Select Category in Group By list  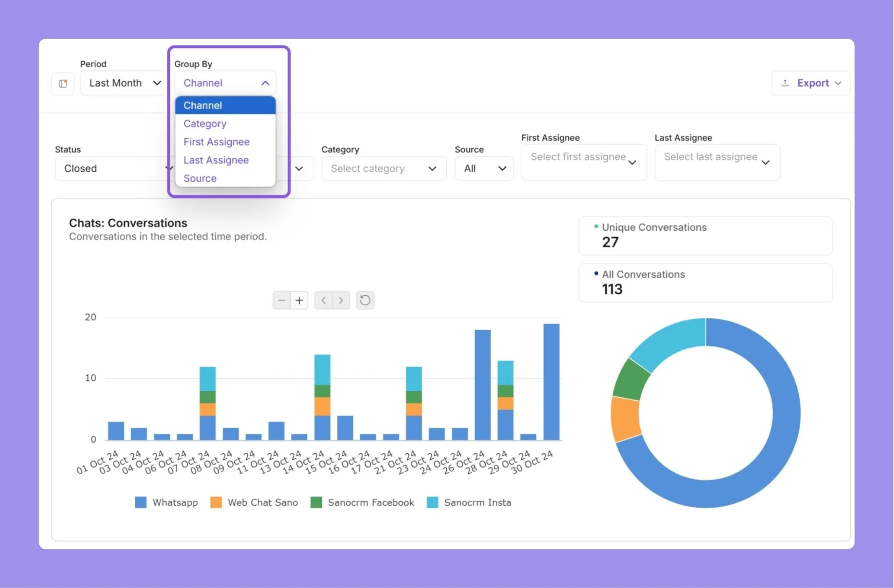pyautogui.click(x=226, y=124)
